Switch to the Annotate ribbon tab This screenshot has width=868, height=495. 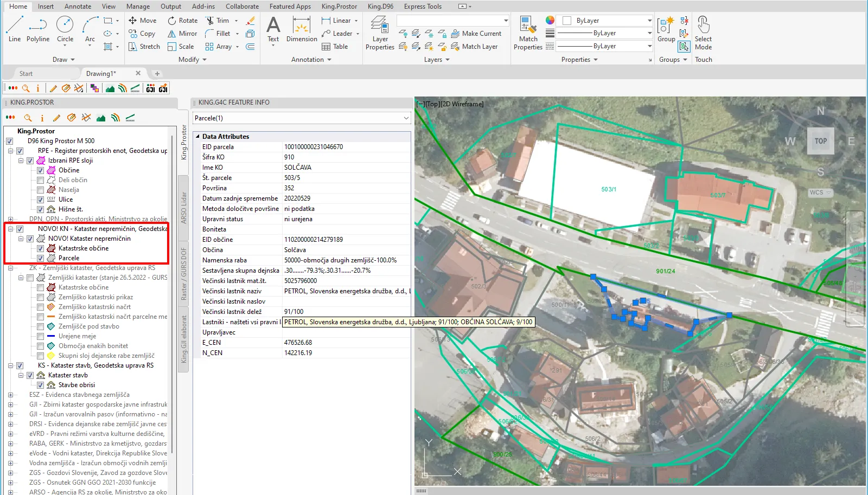(78, 7)
